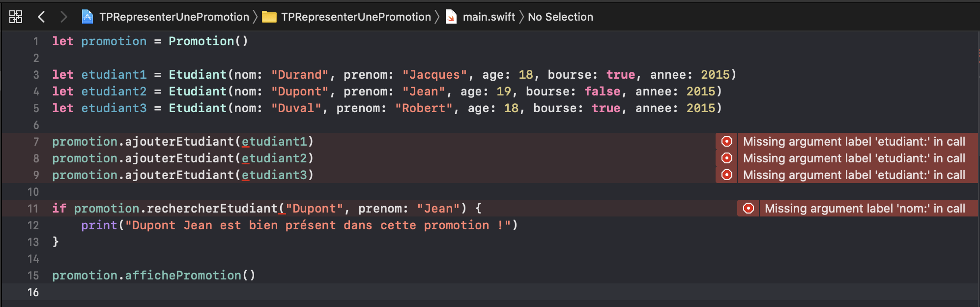The image size is (980, 307).
Task: Open the main.swift breadcrumb menu
Action: pyautogui.click(x=489, y=17)
